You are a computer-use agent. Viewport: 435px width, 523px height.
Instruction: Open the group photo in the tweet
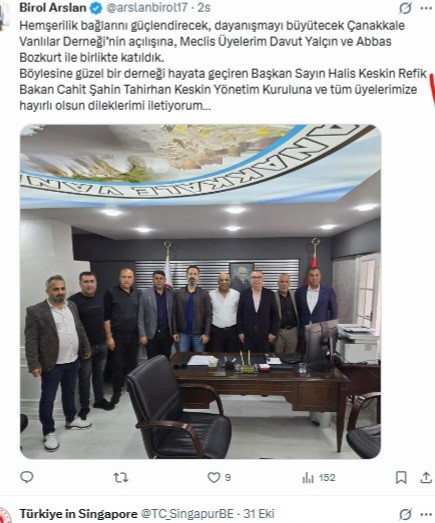click(x=200, y=292)
